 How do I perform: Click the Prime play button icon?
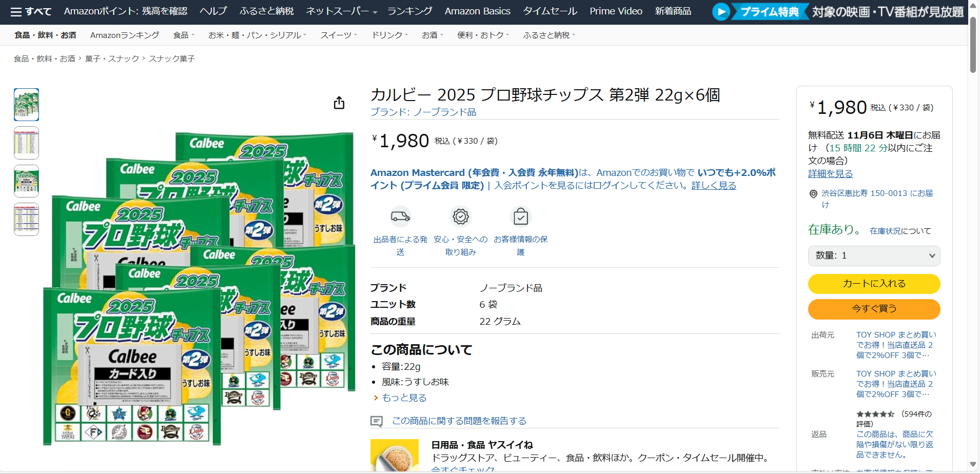tap(721, 11)
